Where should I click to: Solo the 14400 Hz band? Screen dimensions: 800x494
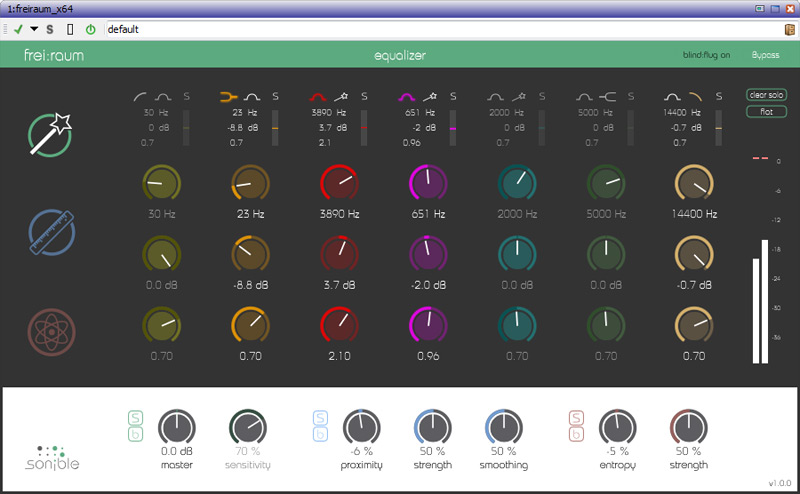[x=719, y=96]
